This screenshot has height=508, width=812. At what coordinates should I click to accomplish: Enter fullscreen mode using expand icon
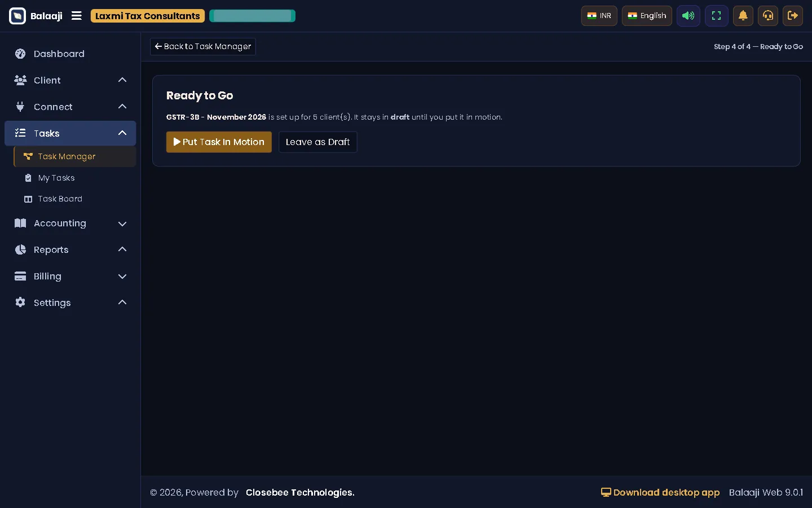pyautogui.click(x=717, y=16)
